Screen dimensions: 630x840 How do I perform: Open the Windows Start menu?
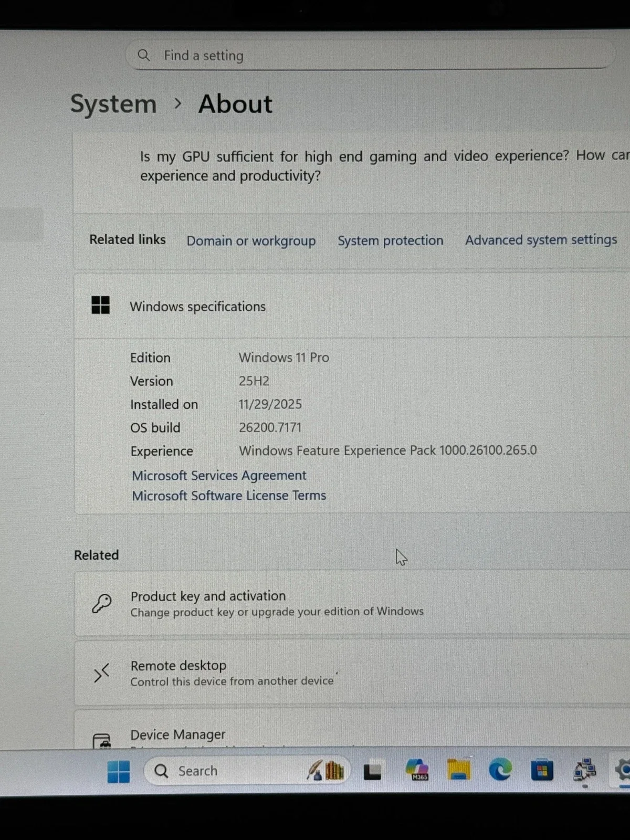(119, 771)
